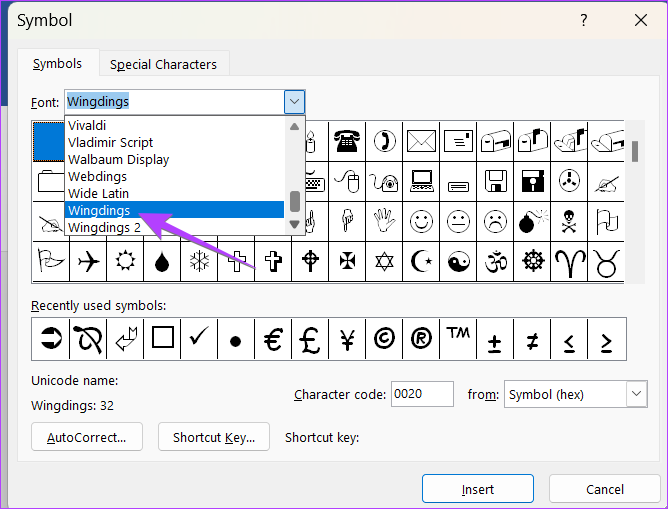This screenshot has height=509, width=668.
Task: Pick the skull and crossbones symbol
Action: click(568, 221)
